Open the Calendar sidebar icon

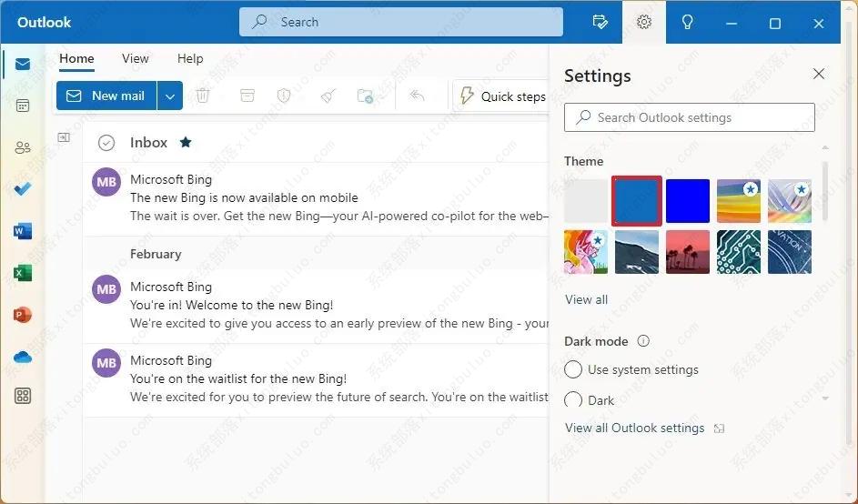click(23, 106)
